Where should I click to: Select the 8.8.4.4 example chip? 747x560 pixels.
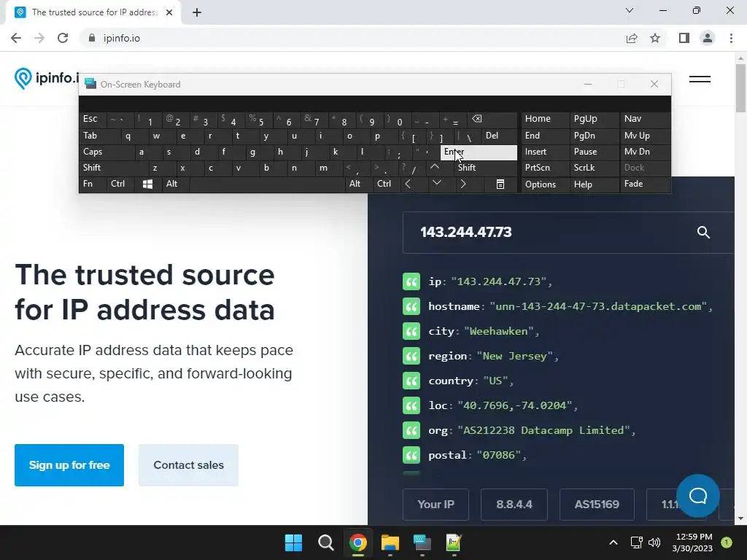(x=514, y=505)
